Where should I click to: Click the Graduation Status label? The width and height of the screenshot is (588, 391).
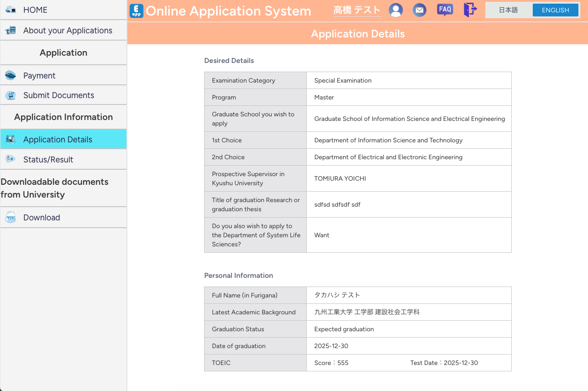click(x=238, y=329)
